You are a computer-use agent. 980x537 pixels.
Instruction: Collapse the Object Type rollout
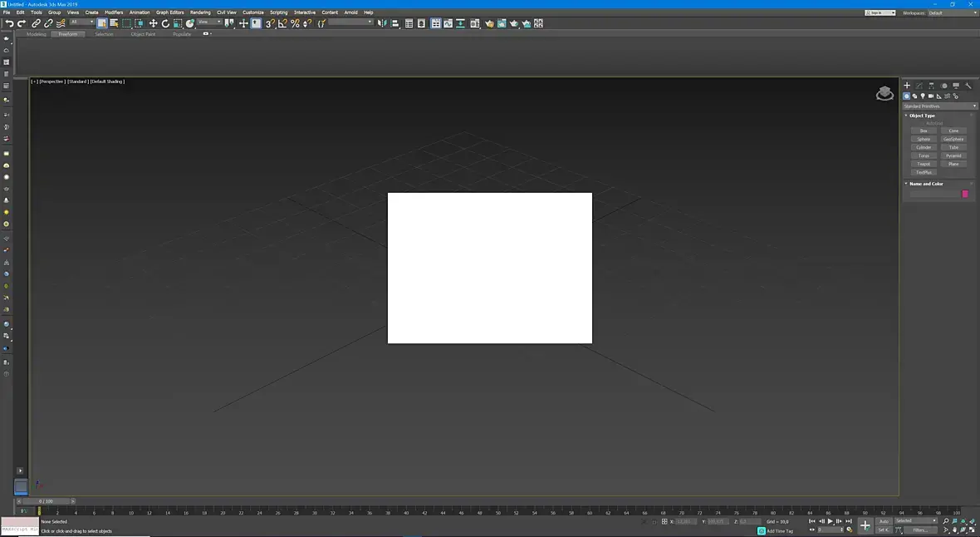click(x=922, y=116)
